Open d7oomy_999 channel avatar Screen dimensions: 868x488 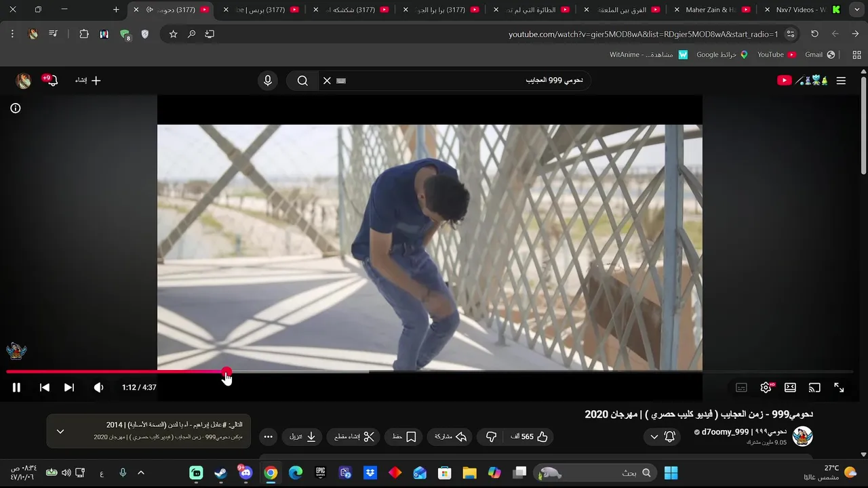point(803,436)
